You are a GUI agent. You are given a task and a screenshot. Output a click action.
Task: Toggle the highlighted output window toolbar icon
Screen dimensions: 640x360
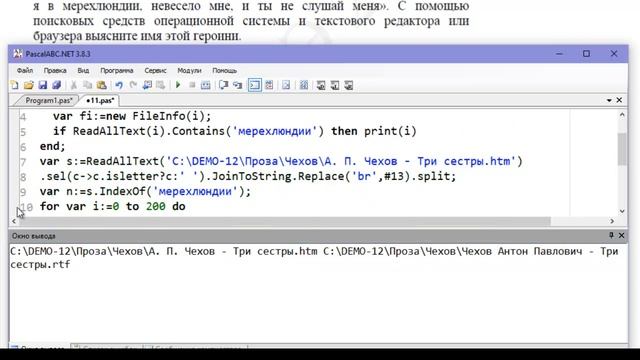tap(255, 85)
